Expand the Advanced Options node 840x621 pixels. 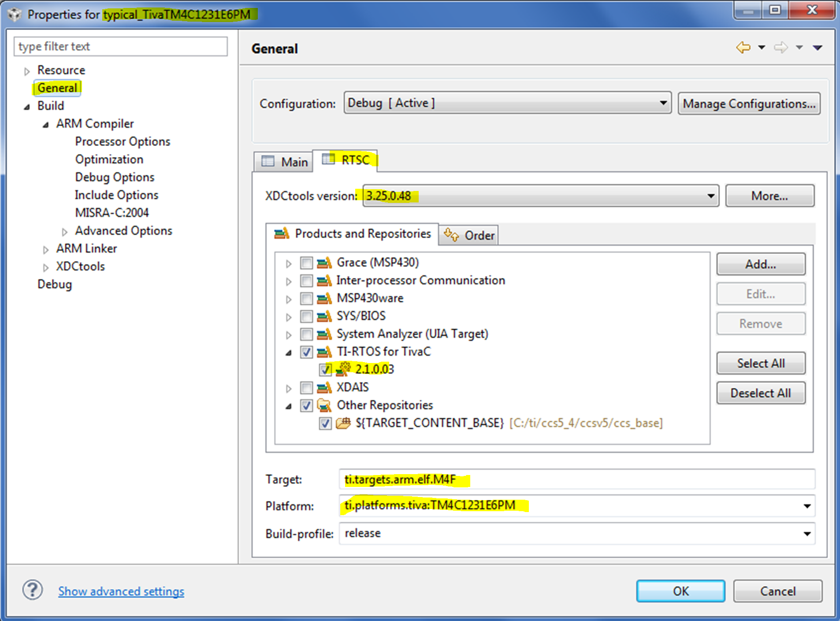(x=65, y=232)
